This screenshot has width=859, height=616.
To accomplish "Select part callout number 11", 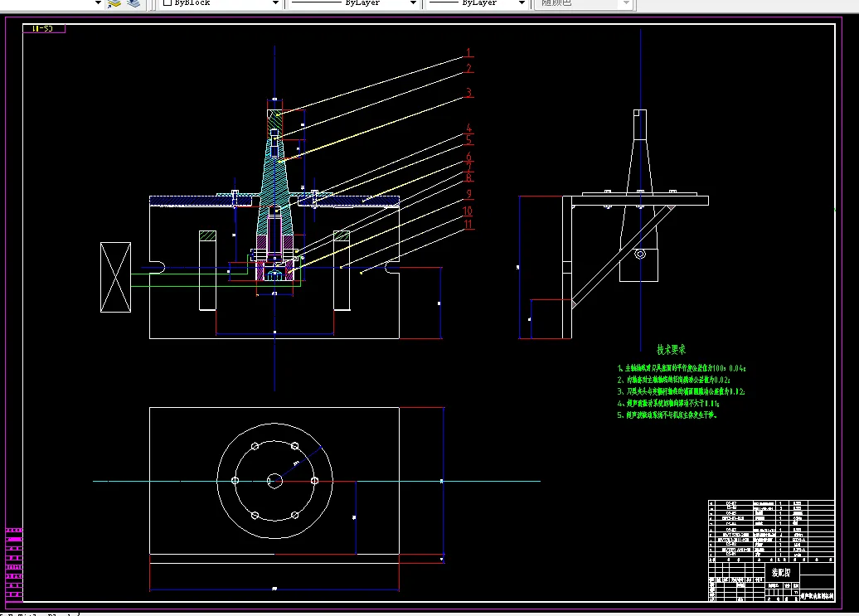I will coord(468,224).
